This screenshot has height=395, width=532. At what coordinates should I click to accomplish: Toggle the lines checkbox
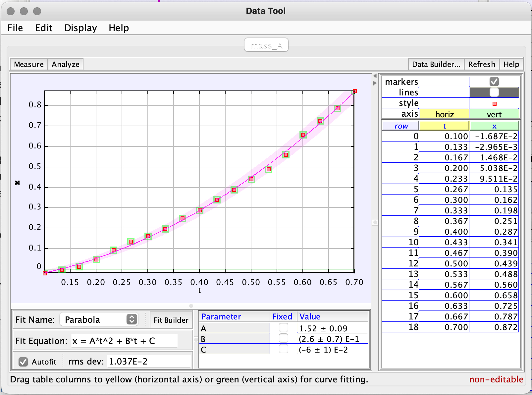[x=494, y=92]
